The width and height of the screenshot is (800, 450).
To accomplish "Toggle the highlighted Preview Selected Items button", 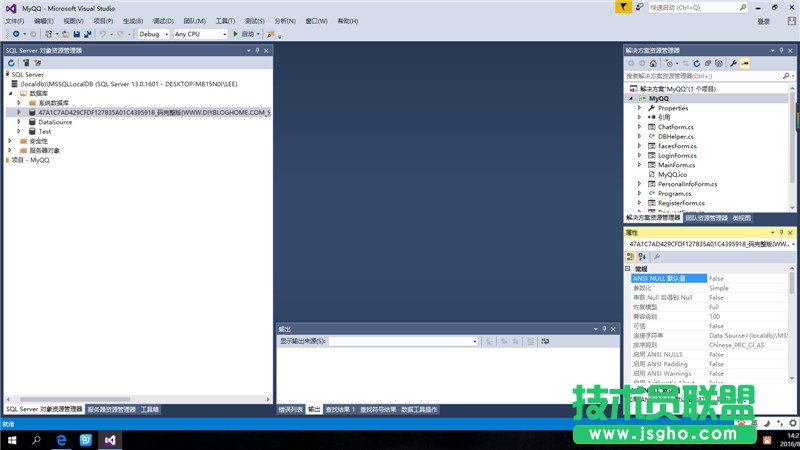I will pyautogui.click(x=745, y=63).
